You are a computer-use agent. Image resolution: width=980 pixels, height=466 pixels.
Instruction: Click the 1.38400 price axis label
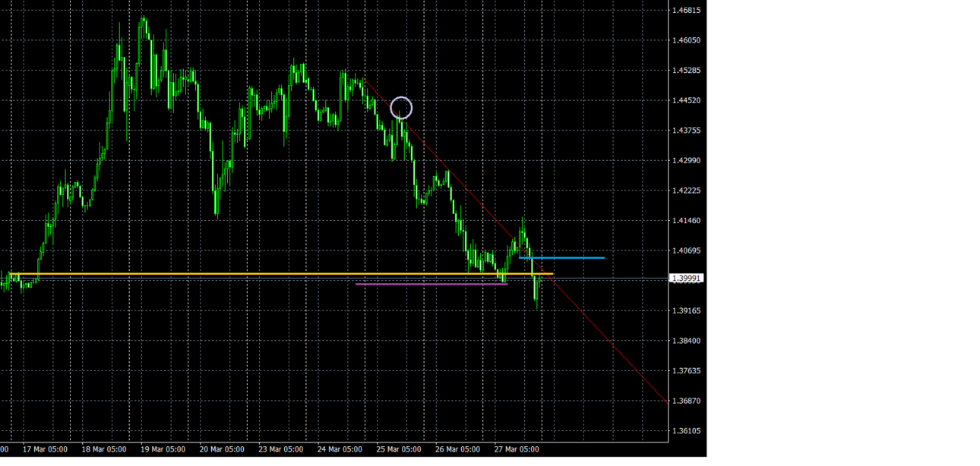click(687, 341)
